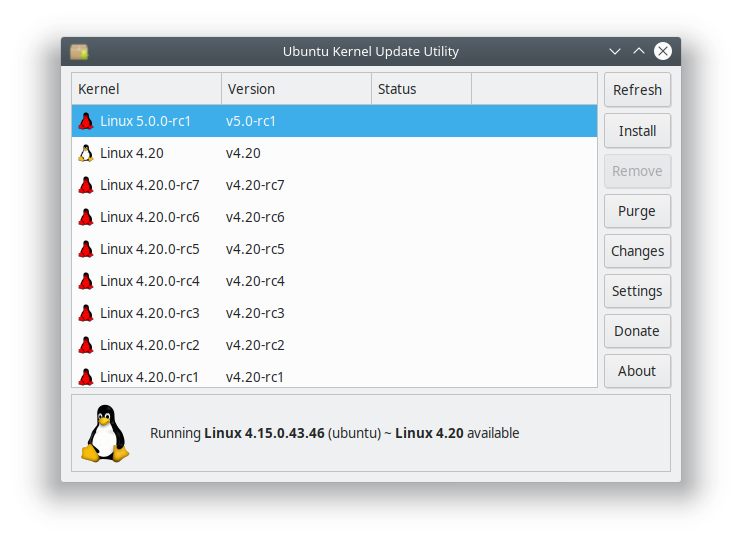Click the v4.20-rc1 version cell

click(x=255, y=377)
